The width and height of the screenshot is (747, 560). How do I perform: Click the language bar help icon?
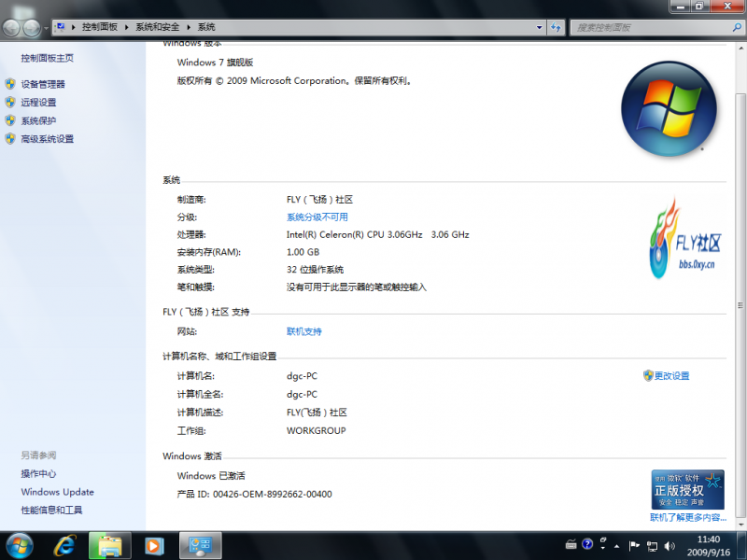pyautogui.click(x=587, y=544)
